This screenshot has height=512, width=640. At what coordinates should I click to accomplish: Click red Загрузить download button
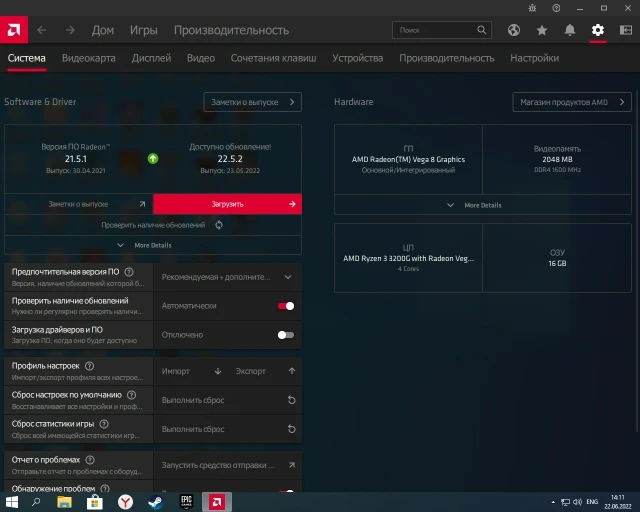(227, 204)
